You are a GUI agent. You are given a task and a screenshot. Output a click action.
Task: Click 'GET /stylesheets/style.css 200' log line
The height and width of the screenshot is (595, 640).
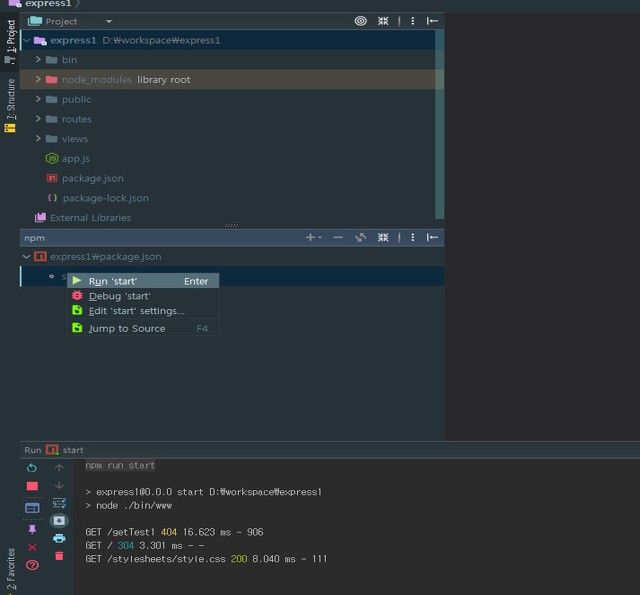[206, 559]
